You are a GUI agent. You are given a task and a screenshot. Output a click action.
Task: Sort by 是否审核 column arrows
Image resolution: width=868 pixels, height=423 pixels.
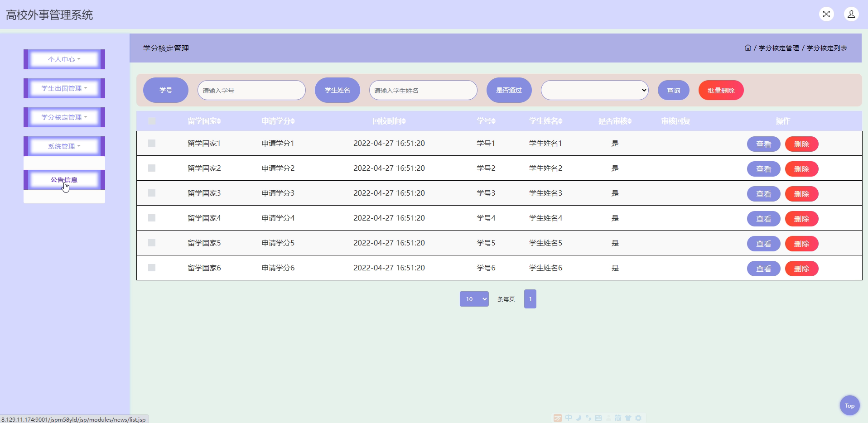pos(630,121)
